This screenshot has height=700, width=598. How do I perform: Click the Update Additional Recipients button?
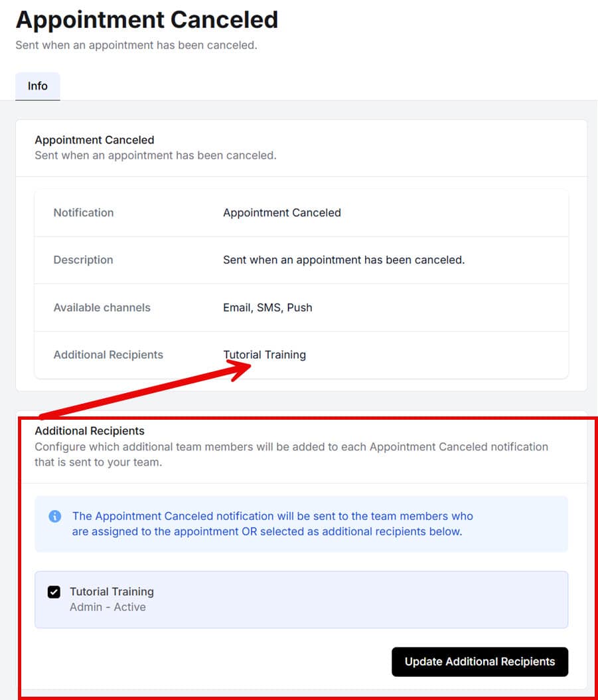479,661
